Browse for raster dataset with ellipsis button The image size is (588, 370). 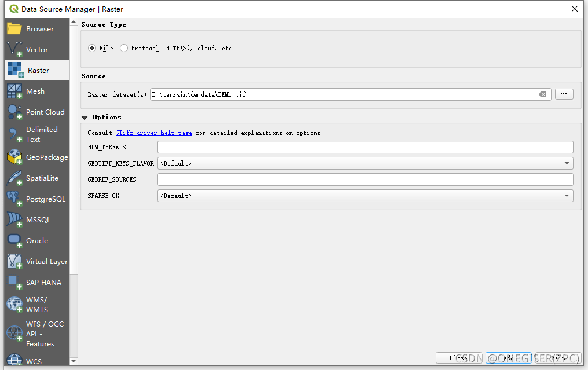(564, 94)
